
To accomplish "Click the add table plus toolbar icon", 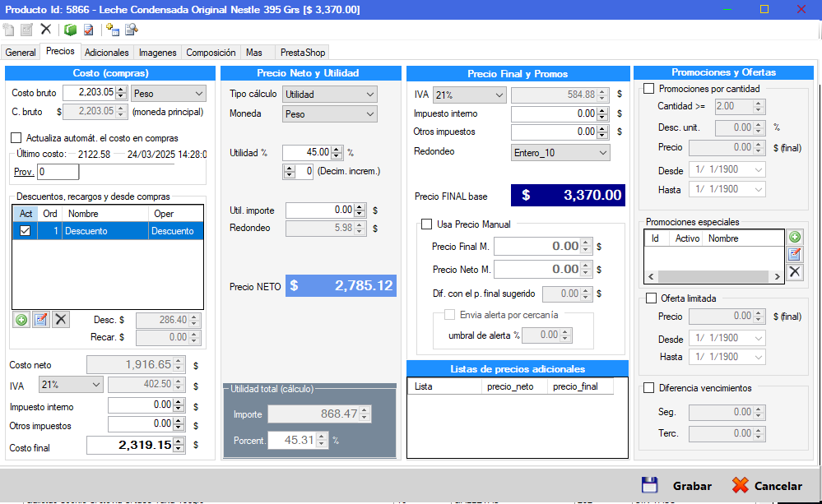I will pyautogui.click(x=113, y=30).
